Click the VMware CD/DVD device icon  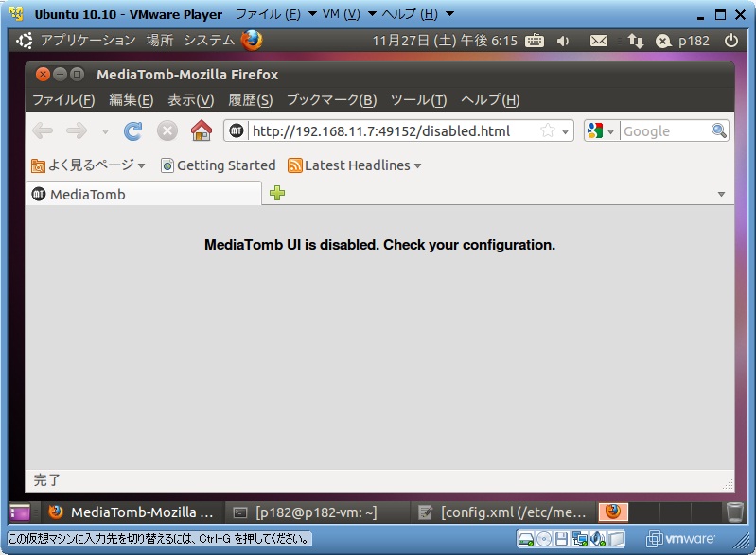tap(544, 539)
